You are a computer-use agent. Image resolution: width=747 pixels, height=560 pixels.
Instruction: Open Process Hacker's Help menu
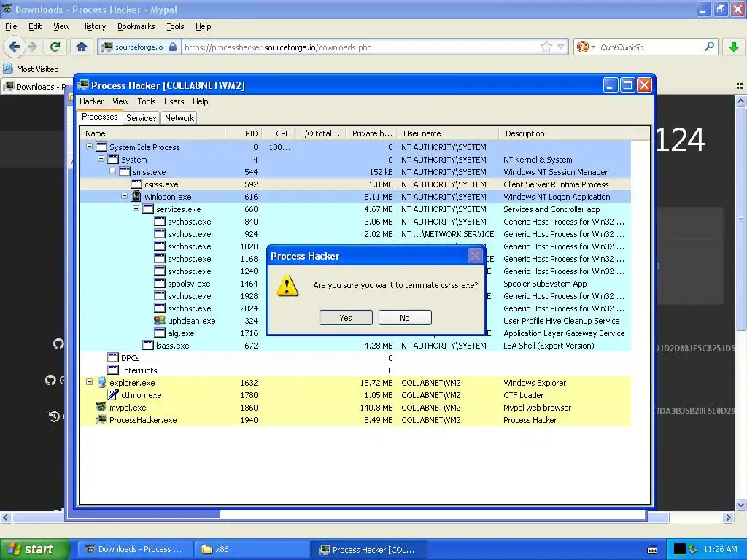(200, 101)
